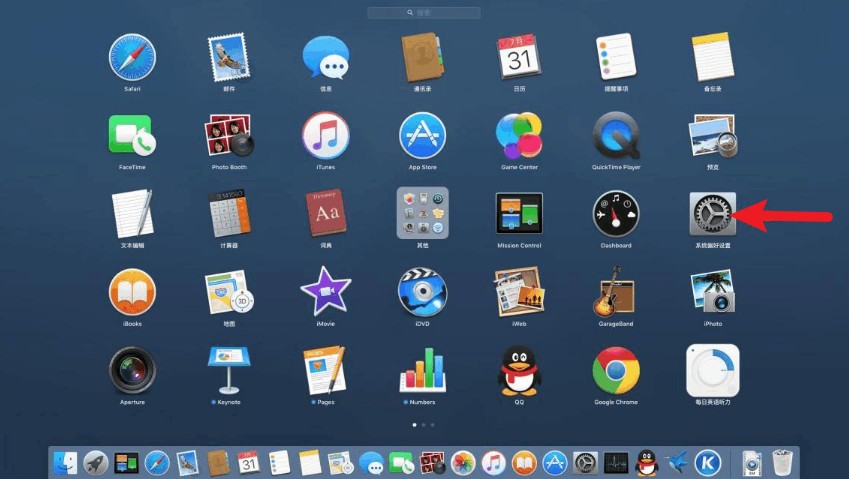Image resolution: width=849 pixels, height=479 pixels.
Task: Open the App Store in Launchpad
Action: [422, 135]
